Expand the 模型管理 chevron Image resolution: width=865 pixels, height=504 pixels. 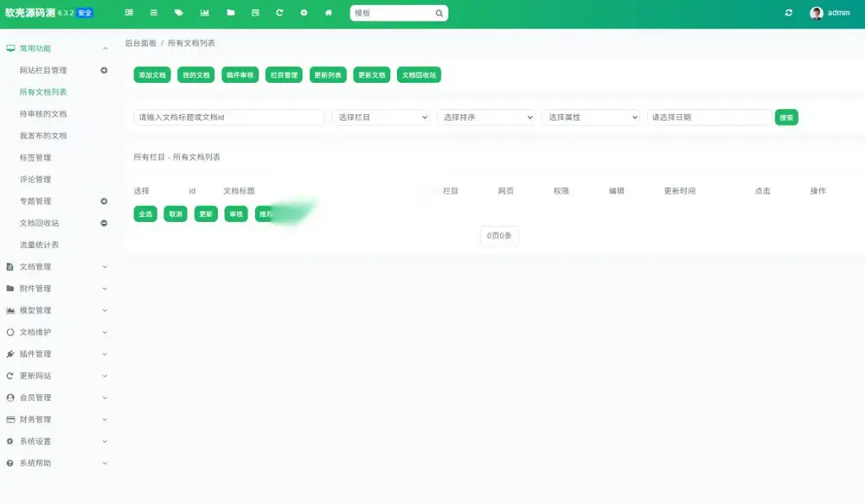(x=105, y=310)
